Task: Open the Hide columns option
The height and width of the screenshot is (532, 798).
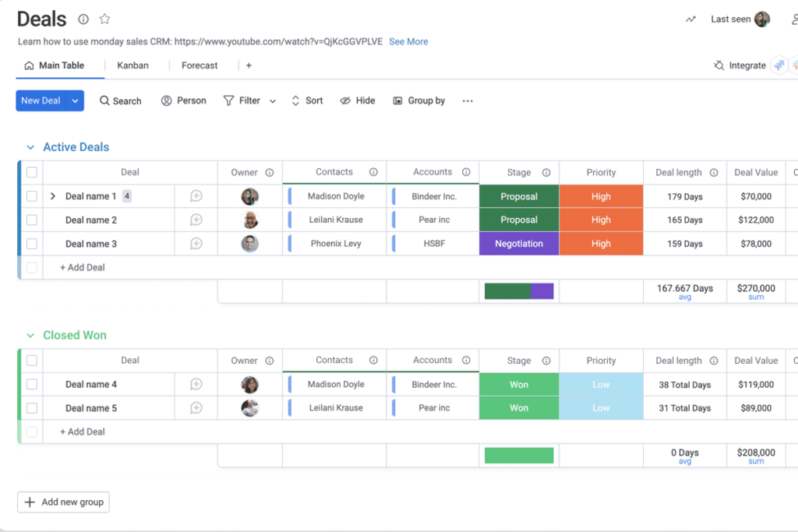Action: [x=358, y=100]
